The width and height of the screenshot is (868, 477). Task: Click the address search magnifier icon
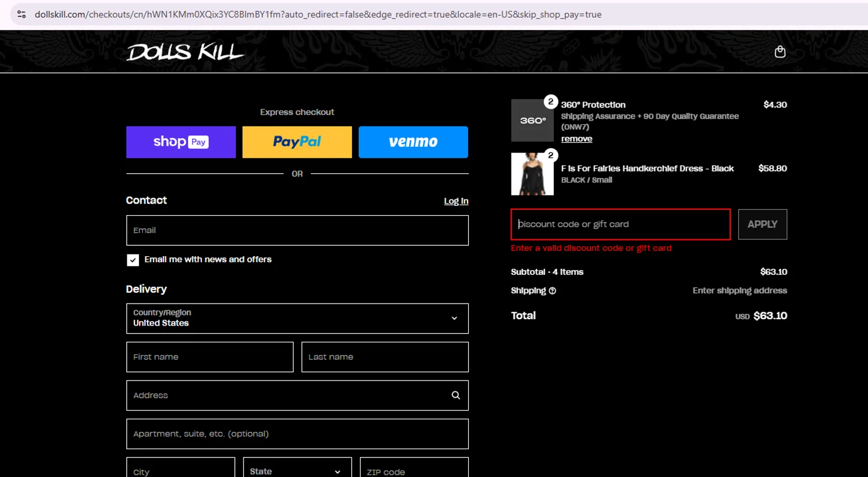click(x=455, y=395)
